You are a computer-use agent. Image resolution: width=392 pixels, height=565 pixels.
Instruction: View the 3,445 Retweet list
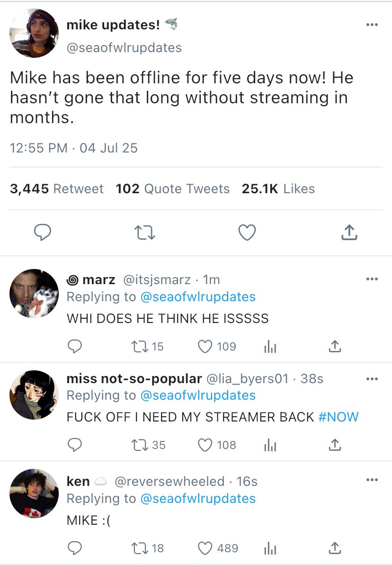(56, 188)
